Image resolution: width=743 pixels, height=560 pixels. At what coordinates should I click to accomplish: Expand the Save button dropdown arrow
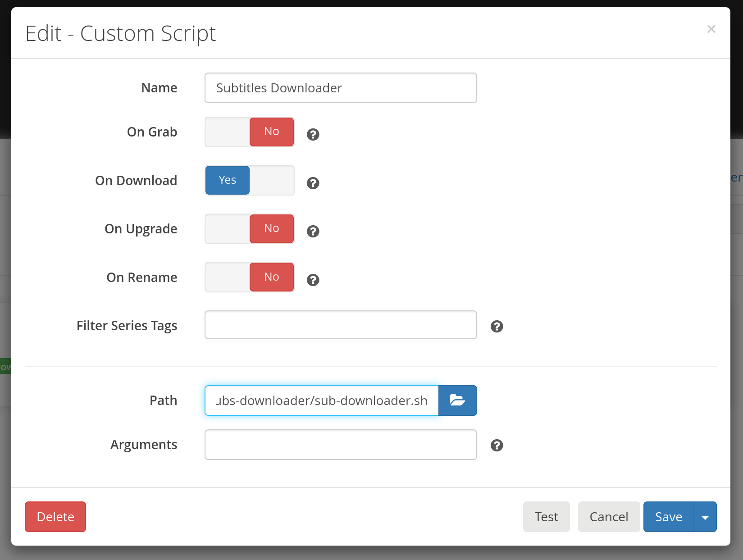click(705, 517)
